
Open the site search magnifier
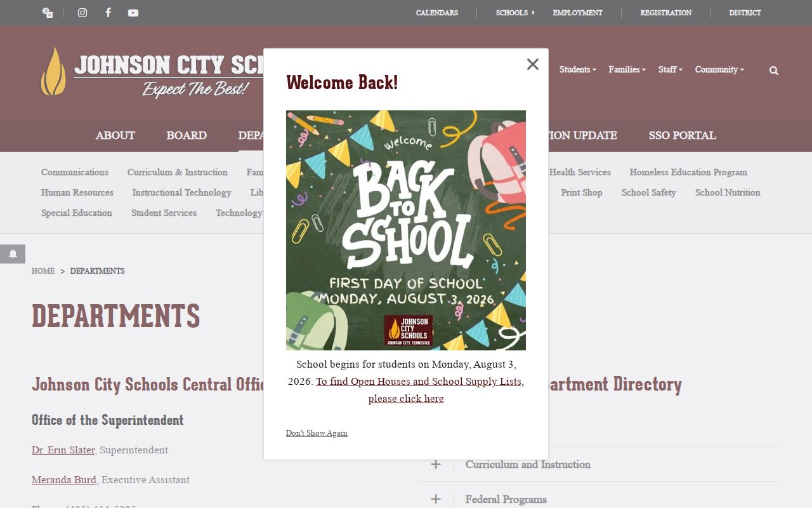tap(774, 70)
